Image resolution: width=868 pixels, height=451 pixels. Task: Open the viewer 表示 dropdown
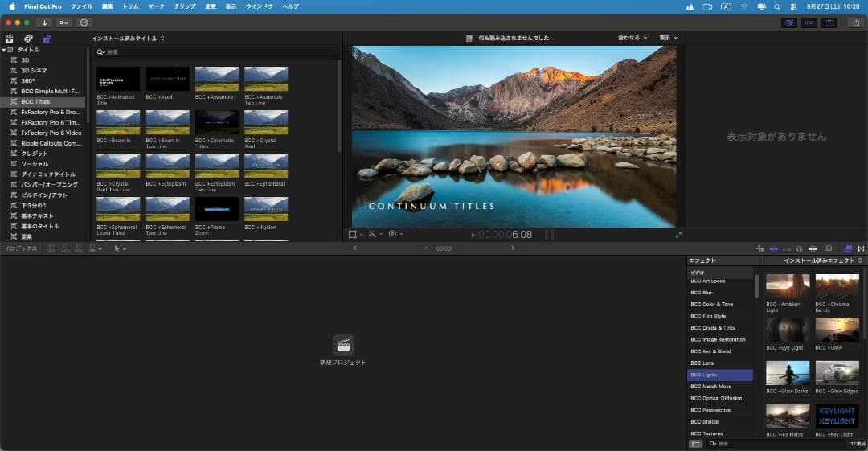(668, 38)
